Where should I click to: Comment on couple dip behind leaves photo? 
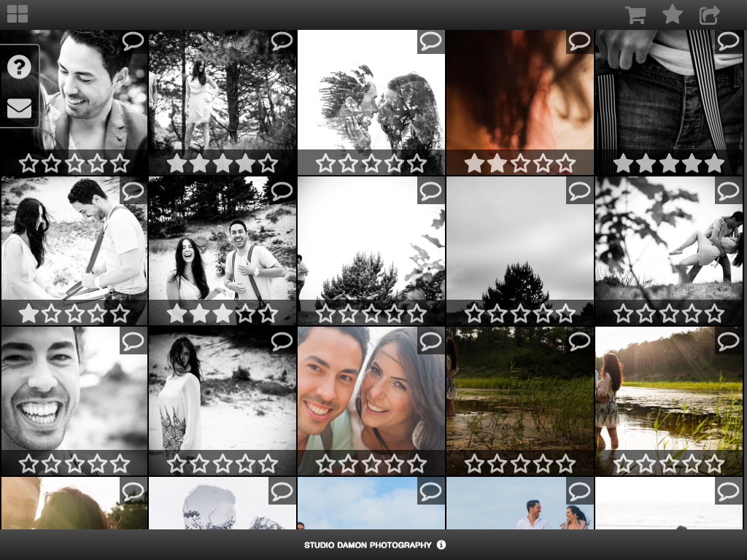728,191
